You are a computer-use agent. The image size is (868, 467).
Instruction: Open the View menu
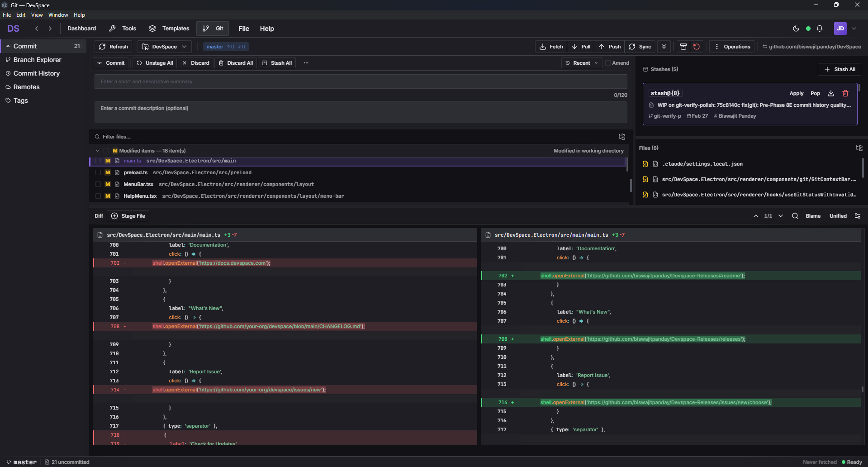click(37, 15)
